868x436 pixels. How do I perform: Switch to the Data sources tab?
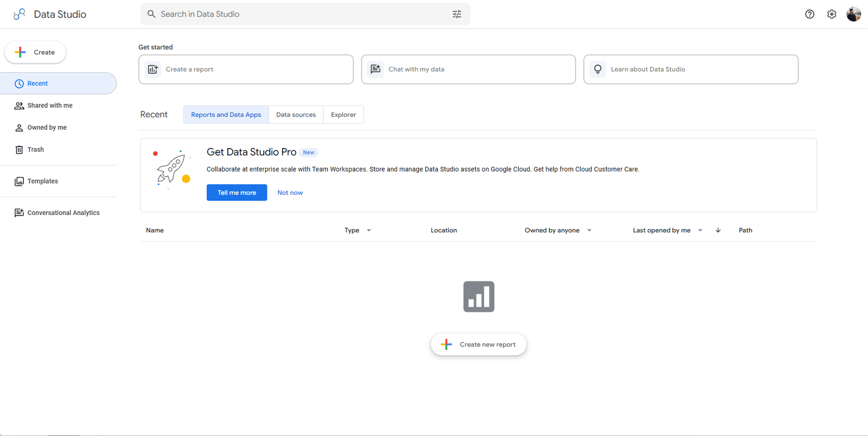pos(296,115)
